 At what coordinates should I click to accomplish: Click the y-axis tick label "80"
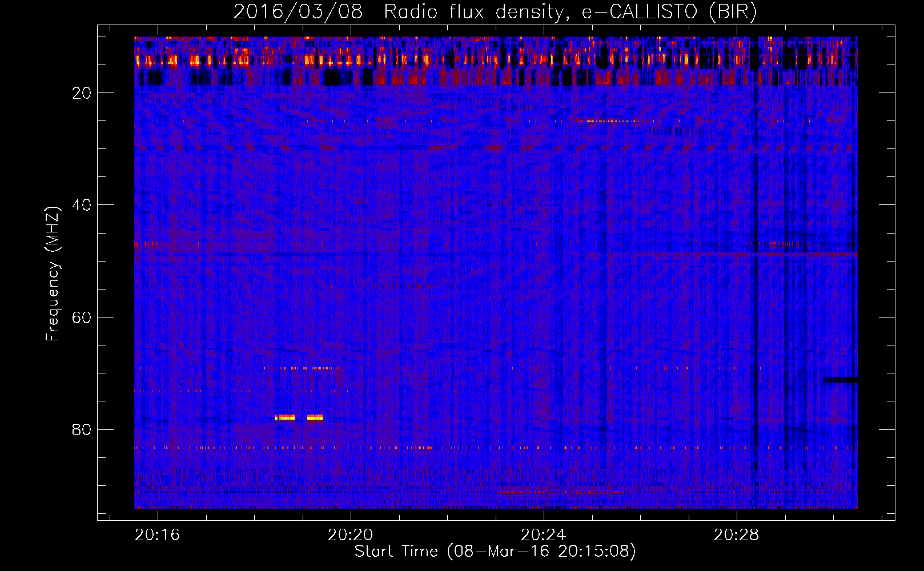point(82,429)
